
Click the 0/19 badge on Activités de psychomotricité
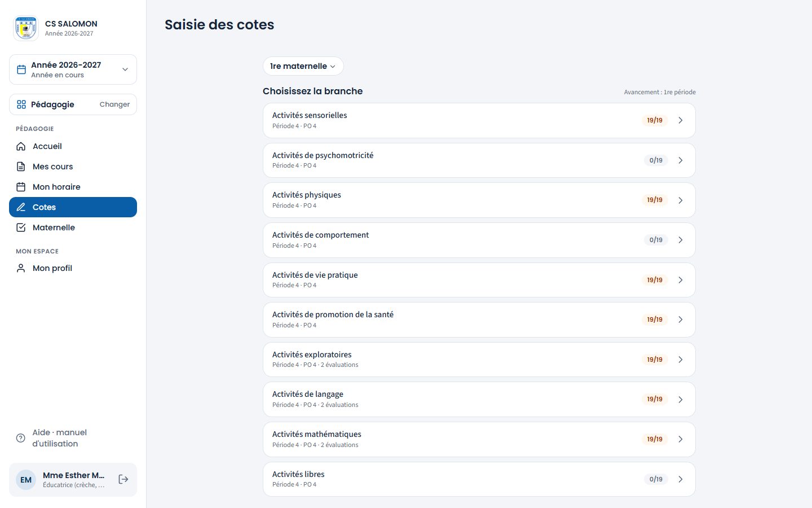click(x=656, y=160)
